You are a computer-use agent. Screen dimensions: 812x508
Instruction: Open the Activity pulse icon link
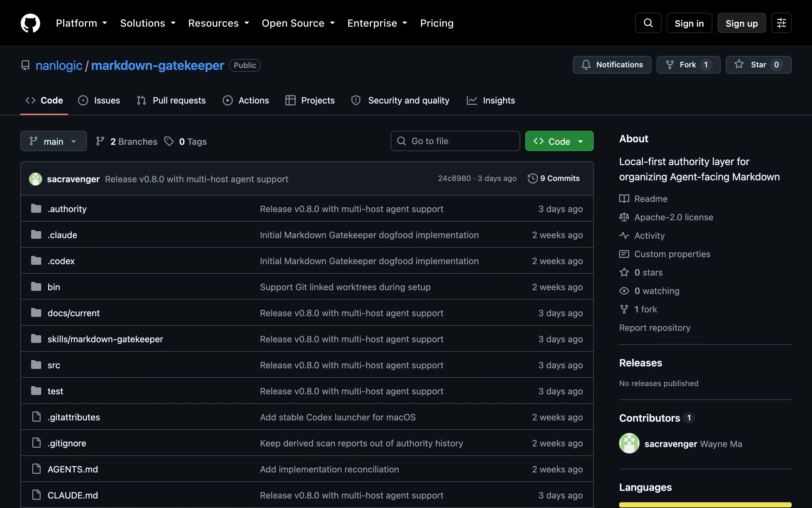pyautogui.click(x=624, y=236)
